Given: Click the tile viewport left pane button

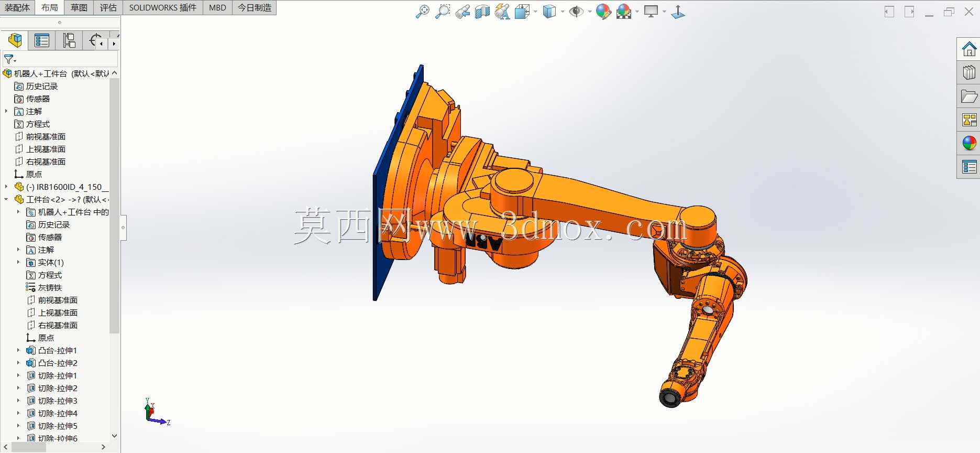Looking at the screenshot, I should pos(889,12).
